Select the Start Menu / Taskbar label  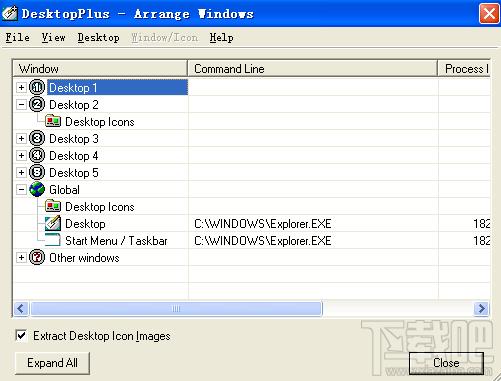click(116, 240)
